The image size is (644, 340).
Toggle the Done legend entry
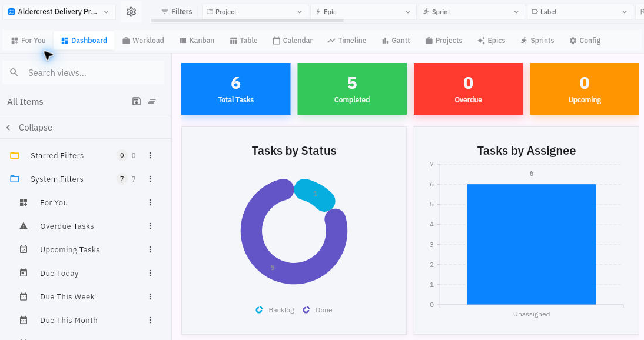[317, 310]
